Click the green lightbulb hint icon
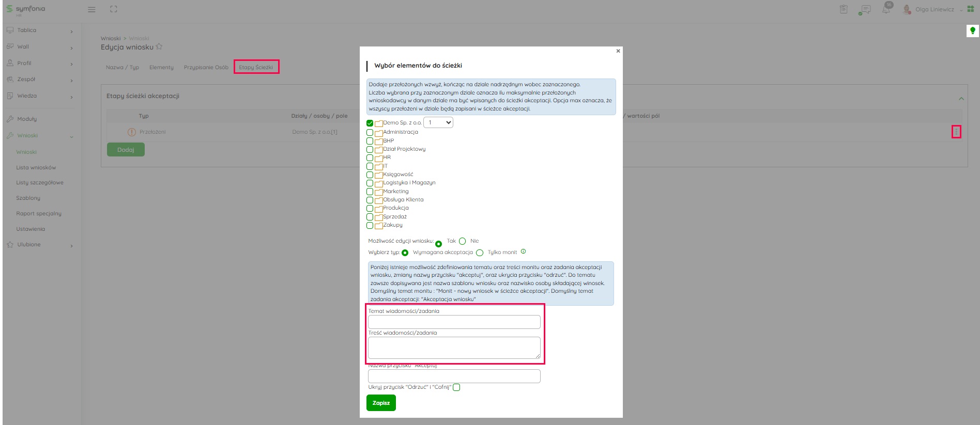The height and width of the screenshot is (425, 980). click(x=972, y=31)
